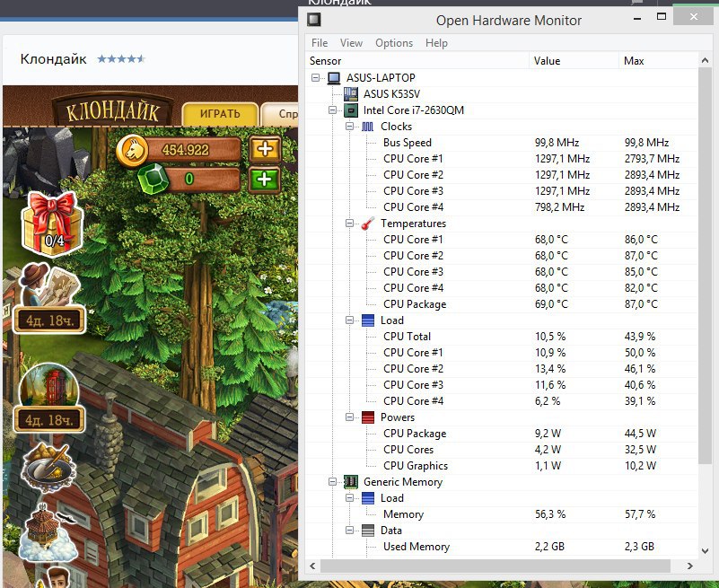Collapse the Data section
The height and width of the screenshot is (588, 719).
[x=349, y=531]
